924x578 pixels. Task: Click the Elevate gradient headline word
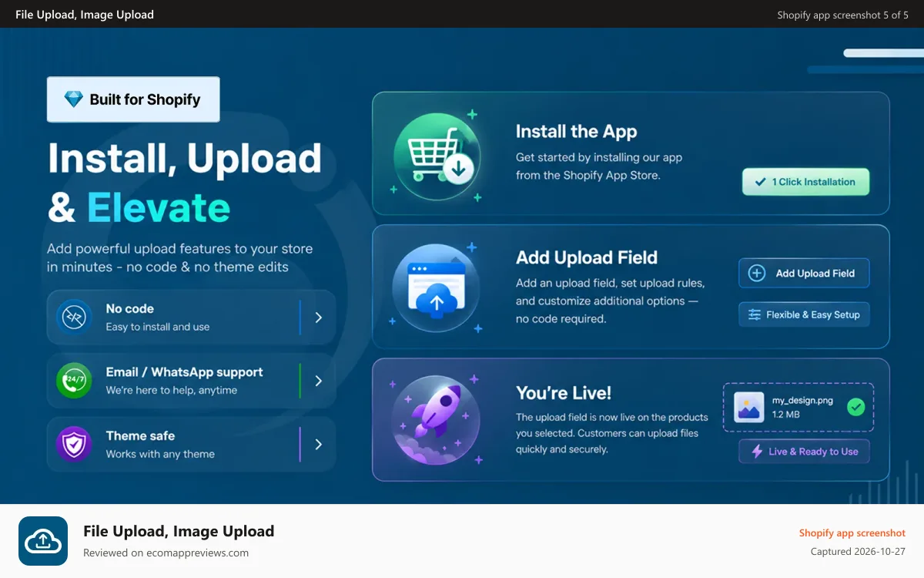tap(159, 207)
